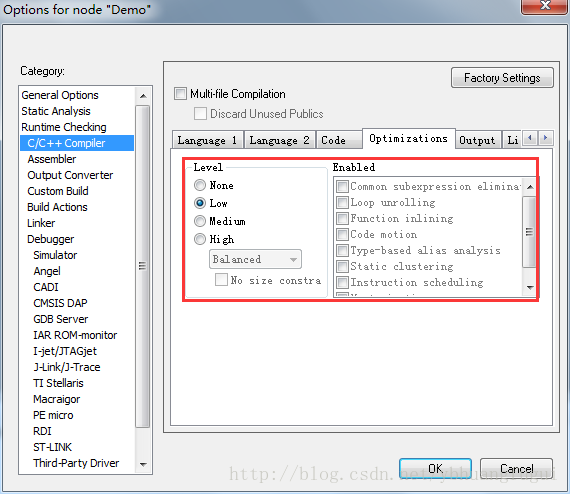
Task: Toggle Loop unrolling checkbox
Action: pyautogui.click(x=342, y=202)
